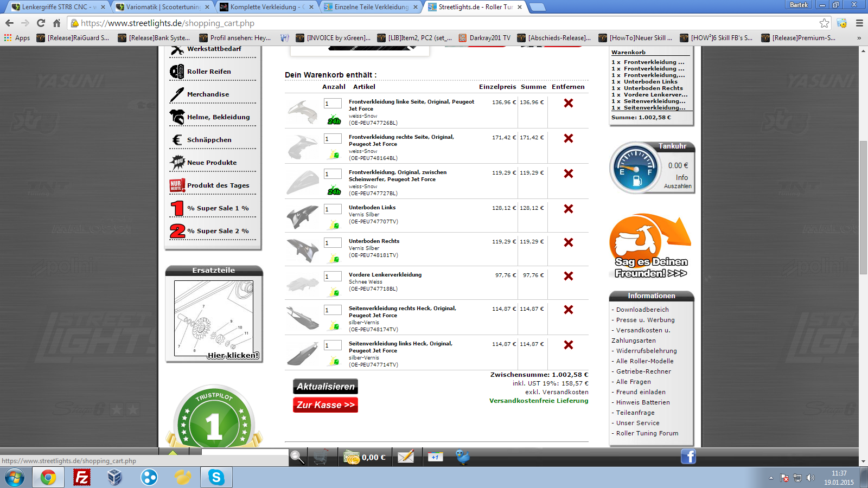Click the Aktualisieren button

[325, 387]
